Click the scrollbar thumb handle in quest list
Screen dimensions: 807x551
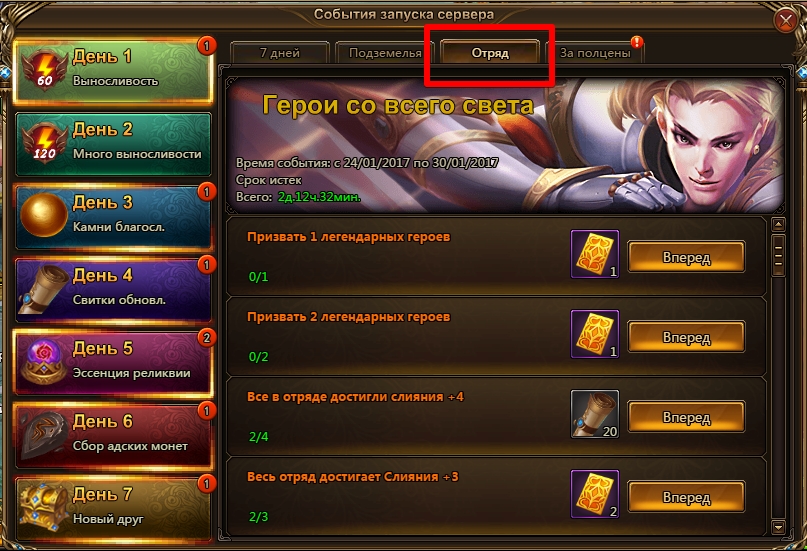[x=778, y=255]
